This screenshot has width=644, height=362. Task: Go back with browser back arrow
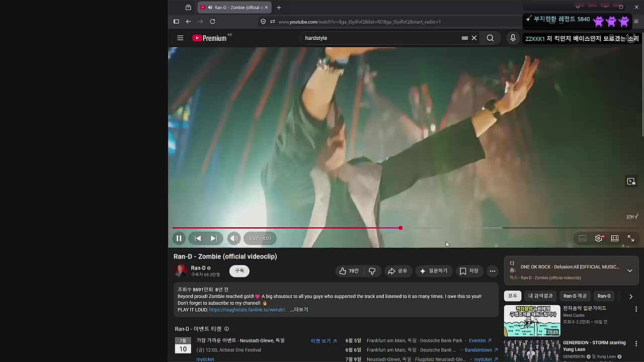coord(188,22)
